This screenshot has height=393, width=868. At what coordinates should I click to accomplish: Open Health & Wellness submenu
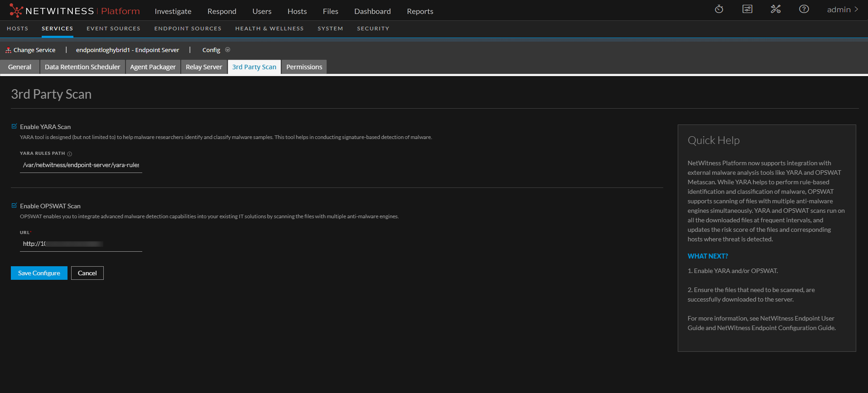coord(269,29)
